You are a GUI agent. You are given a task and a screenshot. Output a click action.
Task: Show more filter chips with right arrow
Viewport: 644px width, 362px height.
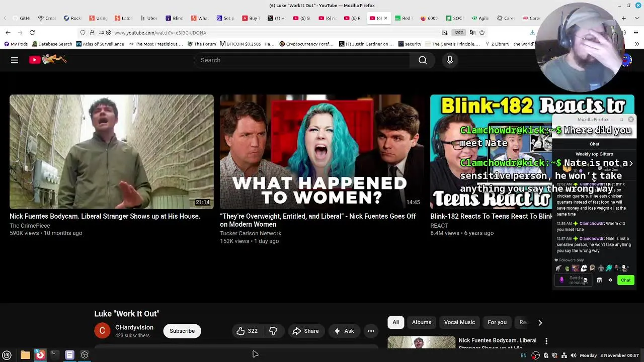tap(540, 322)
